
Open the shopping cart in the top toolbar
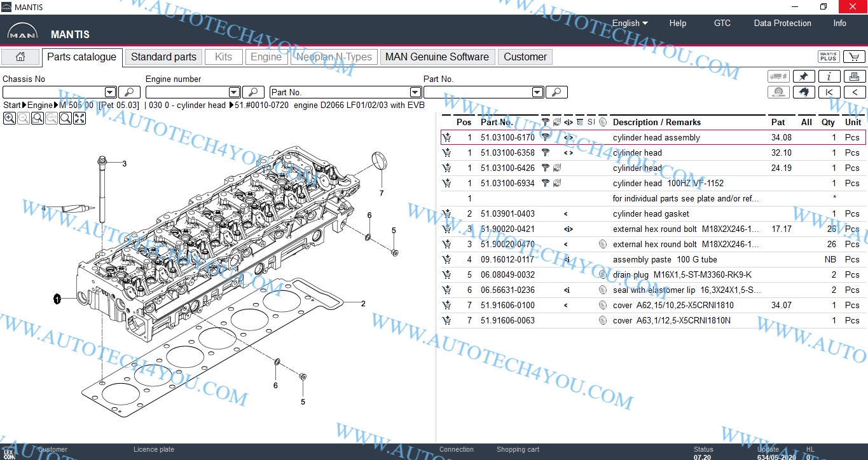pyautogui.click(x=853, y=57)
